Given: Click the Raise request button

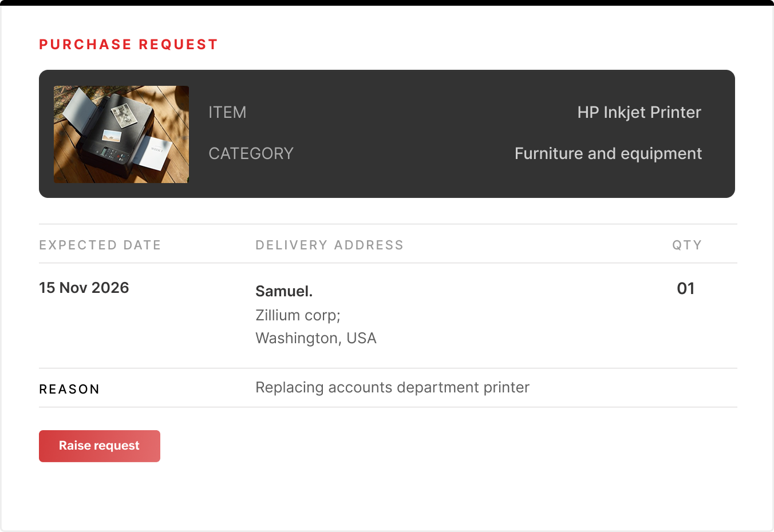Looking at the screenshot, I should [99, 446].
